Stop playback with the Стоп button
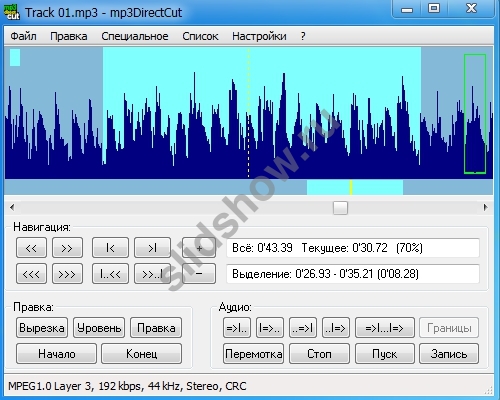This screenshot has width=500, height=400. click(319, 354)
